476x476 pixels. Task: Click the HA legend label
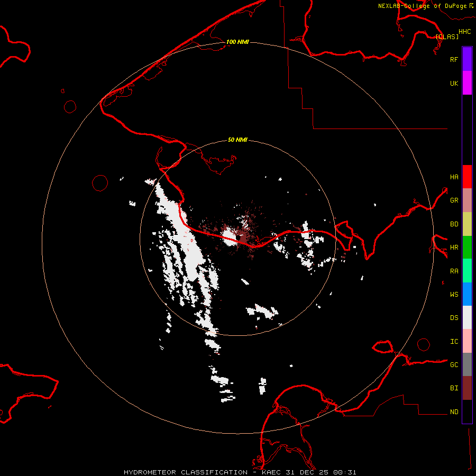click(x=454, y=177)
